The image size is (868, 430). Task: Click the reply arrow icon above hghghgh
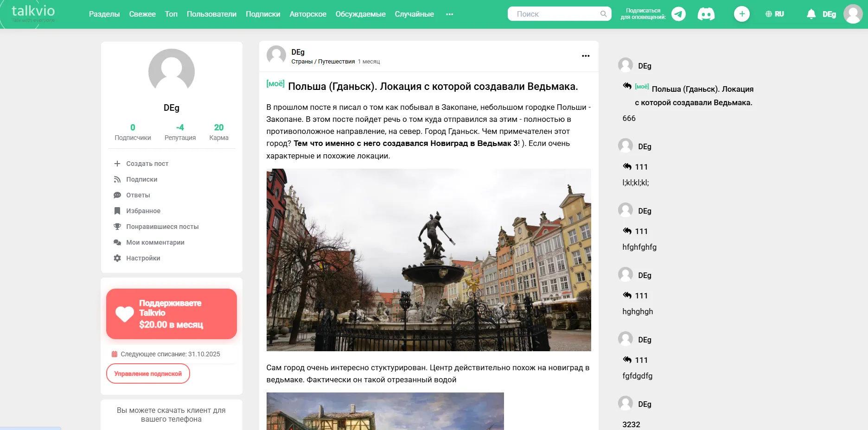[627, 295]
